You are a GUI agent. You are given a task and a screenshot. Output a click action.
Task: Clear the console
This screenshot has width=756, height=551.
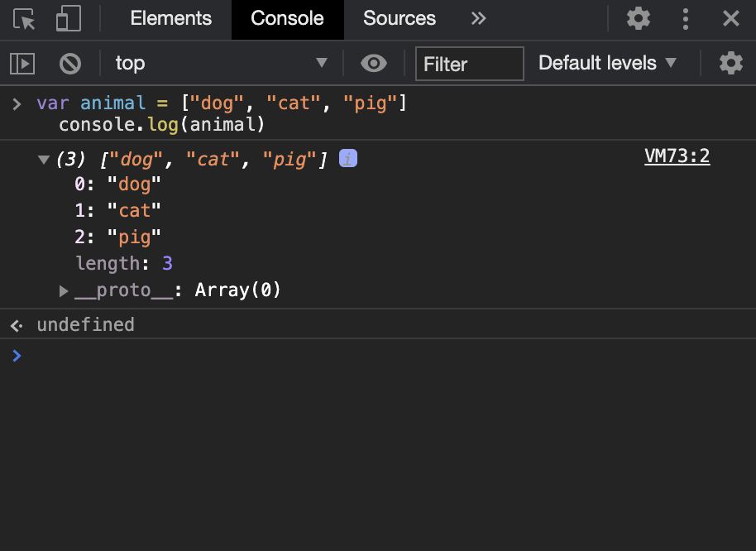coord(70,64)
